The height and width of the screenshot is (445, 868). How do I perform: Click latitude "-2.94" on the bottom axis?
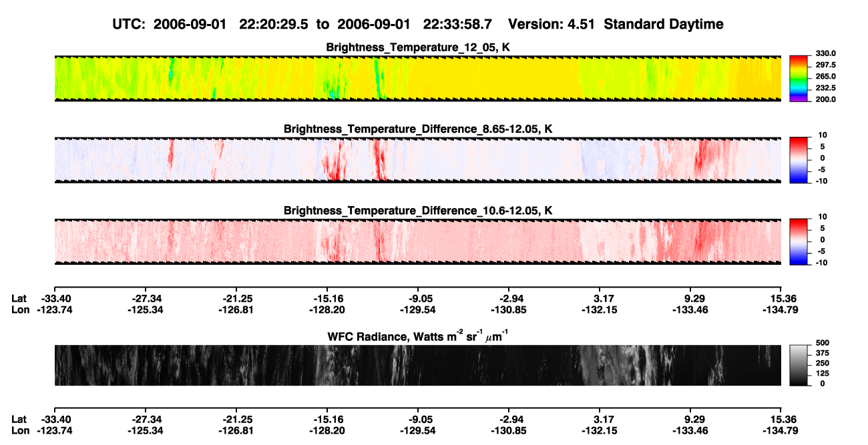tap(510, 419)
